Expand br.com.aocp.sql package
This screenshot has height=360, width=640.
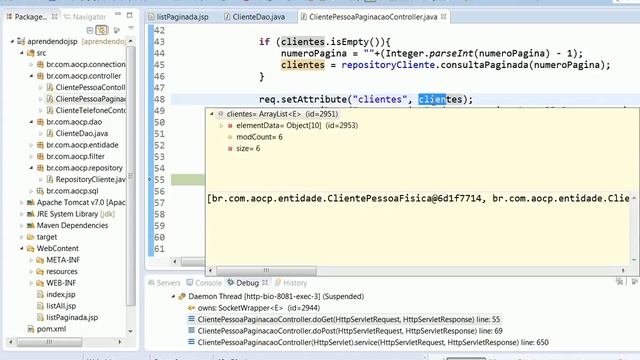click(x=31, y=191)
